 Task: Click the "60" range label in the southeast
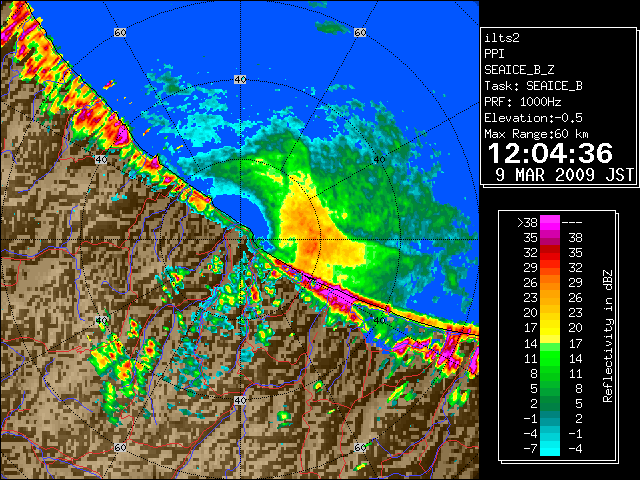click(x=360, y=447)
